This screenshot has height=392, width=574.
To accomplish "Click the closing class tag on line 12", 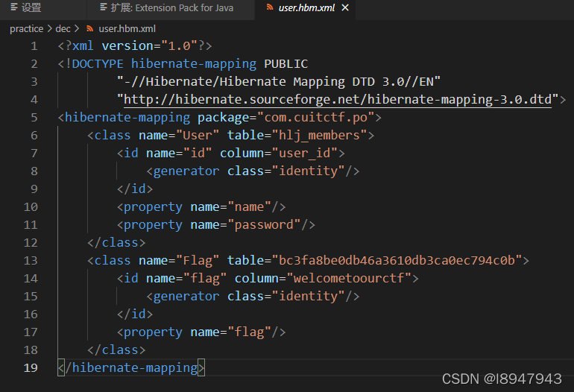I will pyautogui.click(x=116, y=243).
